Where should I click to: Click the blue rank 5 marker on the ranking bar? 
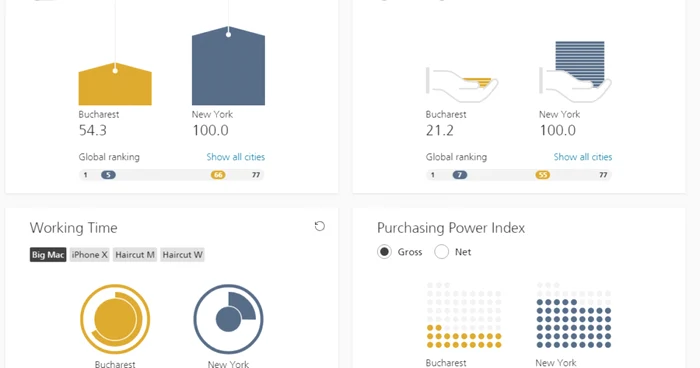108,175
